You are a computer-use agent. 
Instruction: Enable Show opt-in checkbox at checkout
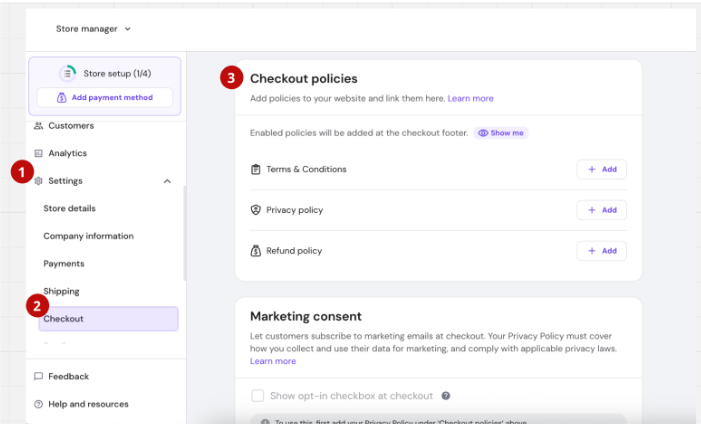[258, 396]
